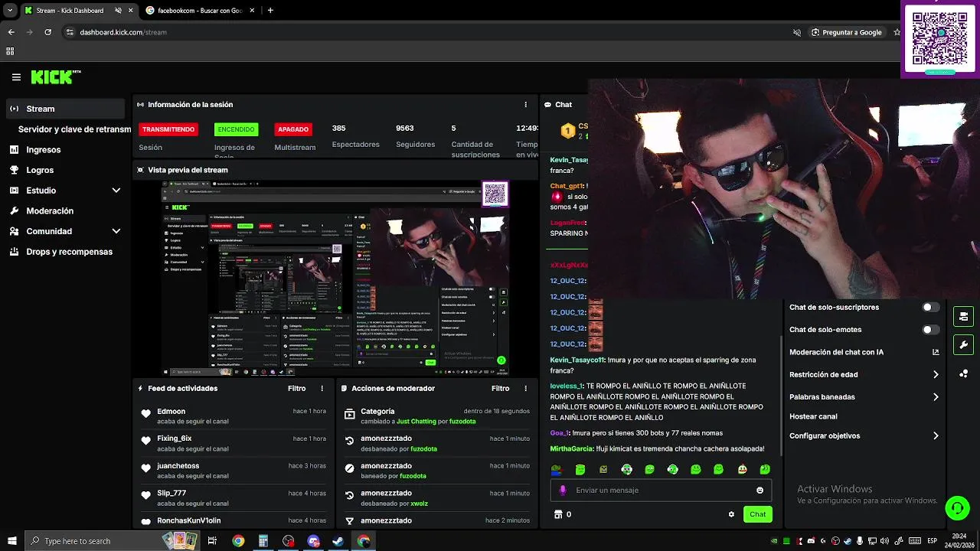Open the emoji picker in message box
Image resolution: width=980 pixels, height=551 pixels.
759,491
